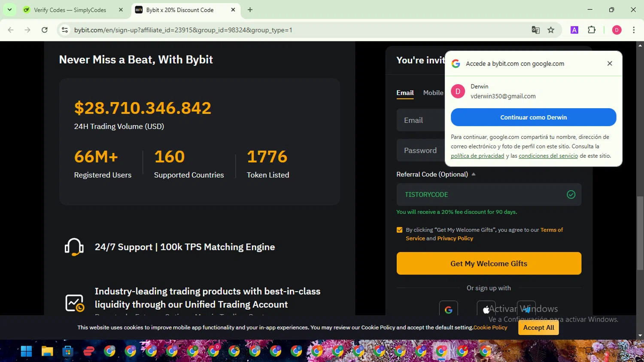Open the Chrome profile D avatar

617,30
